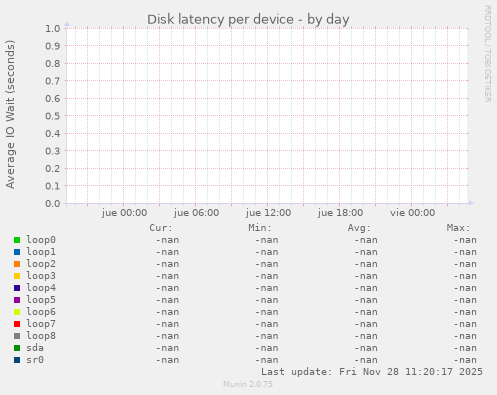The height and width of the screenshot is (395, 497).
Task: Select the loop2 device label
Action: [41, 264]
